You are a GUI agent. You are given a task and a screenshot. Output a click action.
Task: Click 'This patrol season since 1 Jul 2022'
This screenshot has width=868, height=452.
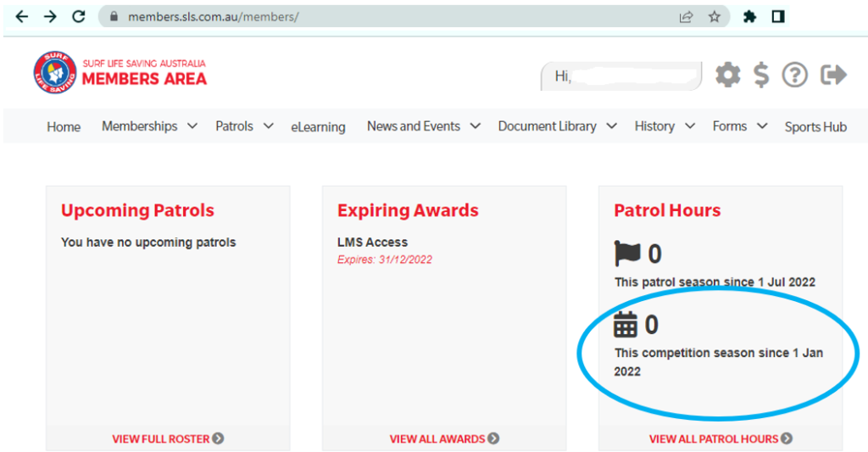pos(715,282)
